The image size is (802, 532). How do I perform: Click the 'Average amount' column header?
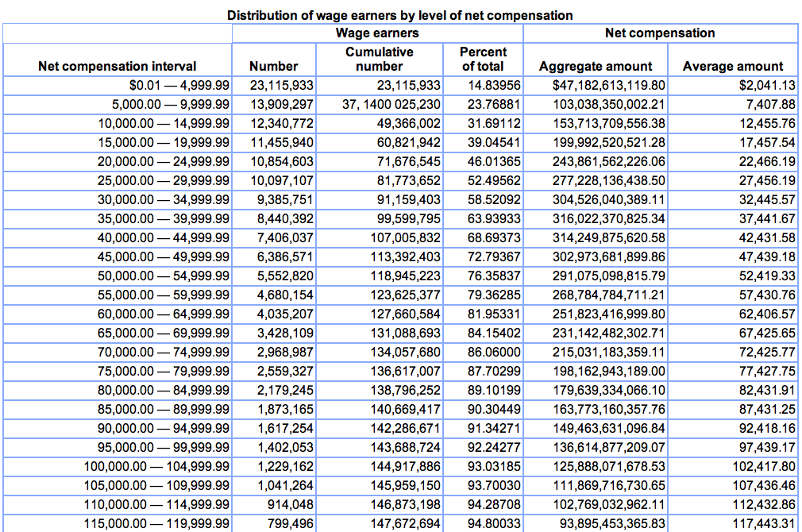(x=732, y=66)
